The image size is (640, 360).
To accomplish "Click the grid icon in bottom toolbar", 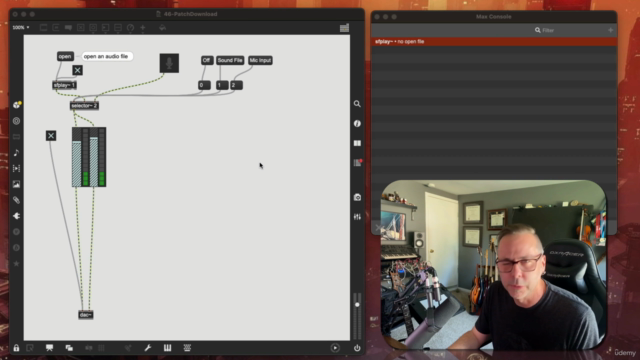I will click(187, 348).
